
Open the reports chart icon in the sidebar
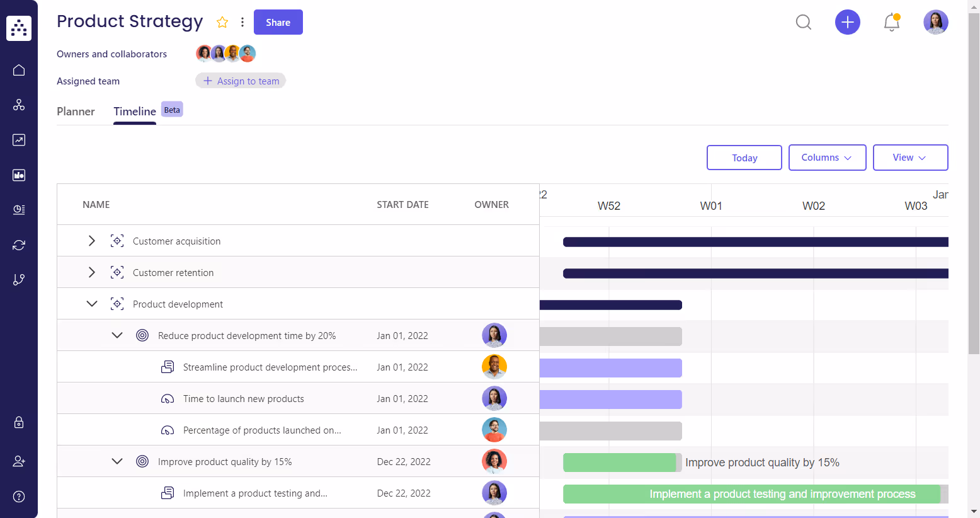[18, 139]
